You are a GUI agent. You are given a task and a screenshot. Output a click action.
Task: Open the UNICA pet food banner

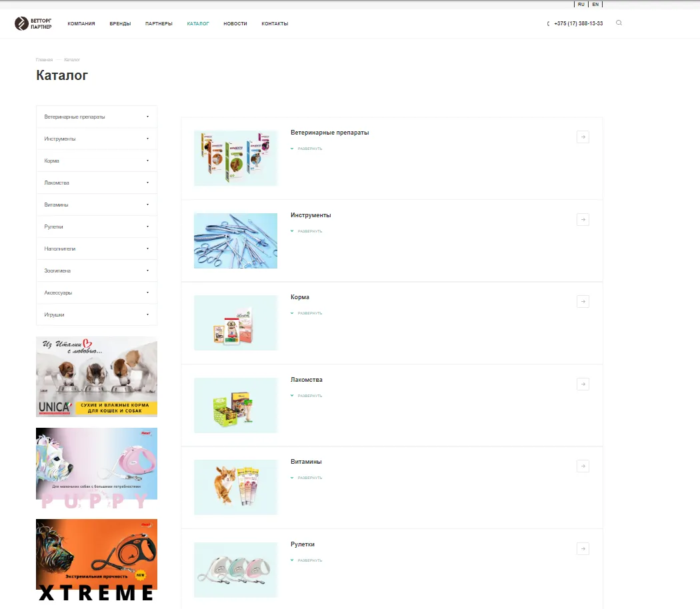pos(97,376)
